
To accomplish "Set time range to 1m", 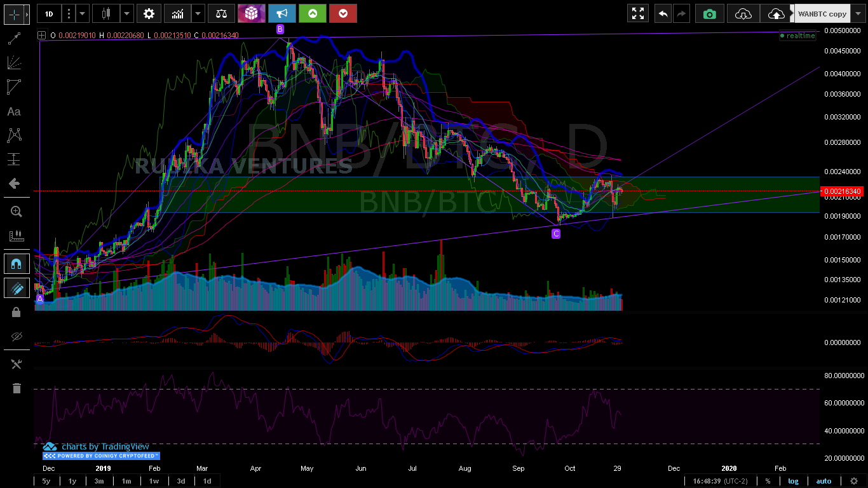I will pos(126,481).
